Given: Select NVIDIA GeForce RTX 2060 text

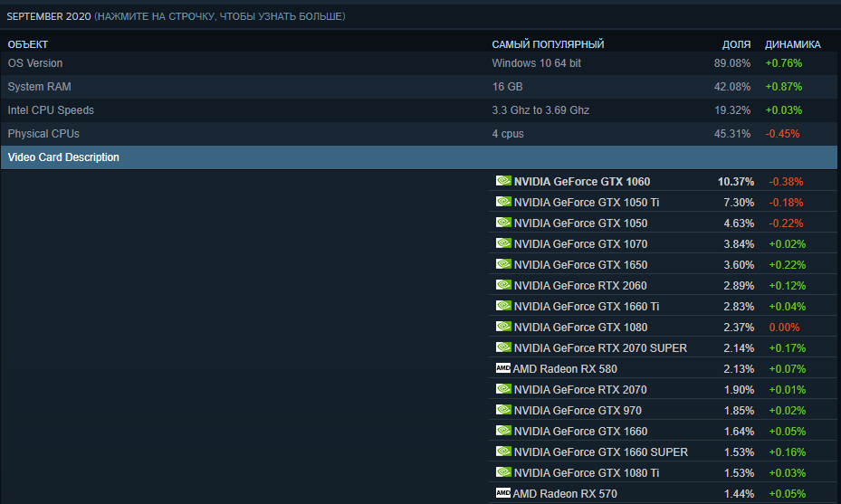Looking at the screenshot, I should (x=580, y=286).
